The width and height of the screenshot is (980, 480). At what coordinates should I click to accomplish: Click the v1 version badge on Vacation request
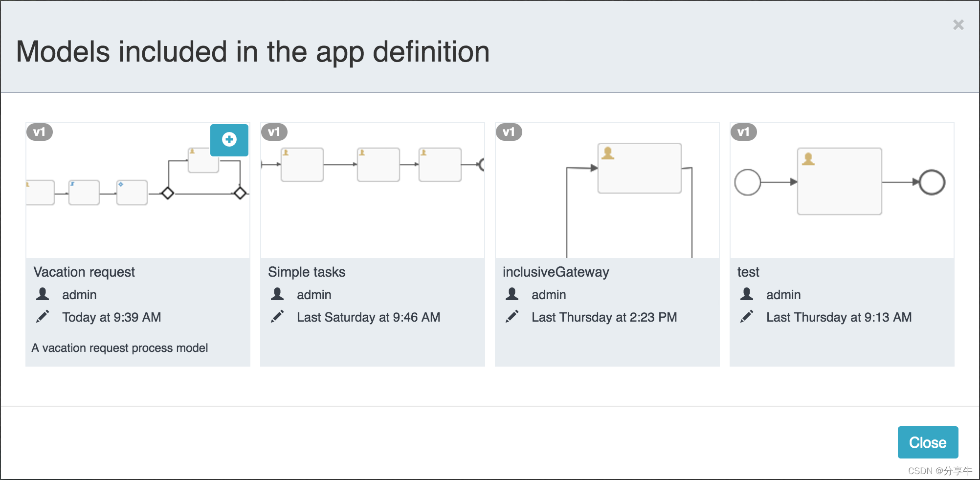tap(40, 132)
